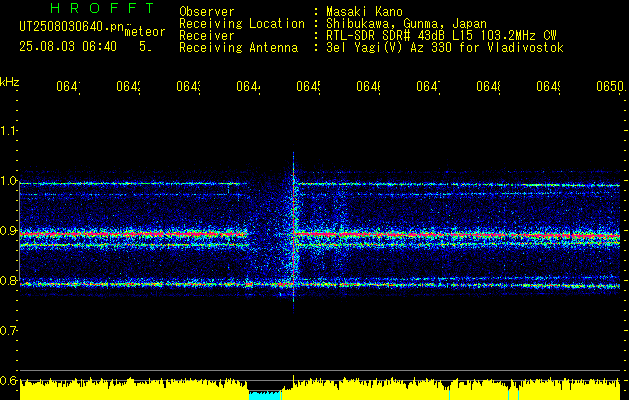Click the 0.9 frequency axis label
Screen dimensions: 629x400
coord(8,231)
